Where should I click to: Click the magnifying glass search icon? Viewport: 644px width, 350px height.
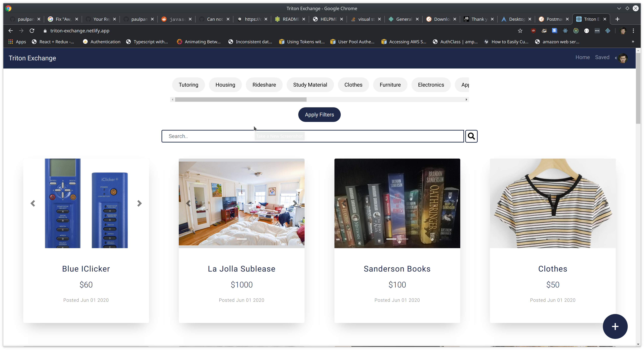coord(471,136)
